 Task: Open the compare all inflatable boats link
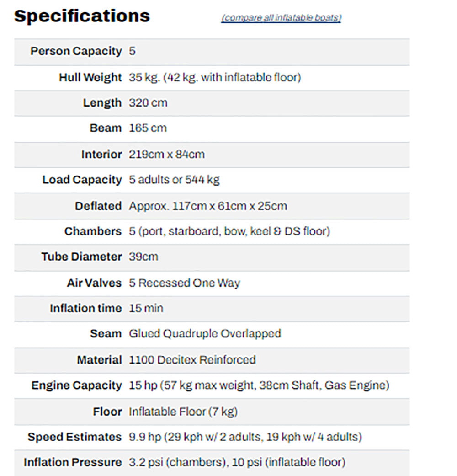[281, 18]
